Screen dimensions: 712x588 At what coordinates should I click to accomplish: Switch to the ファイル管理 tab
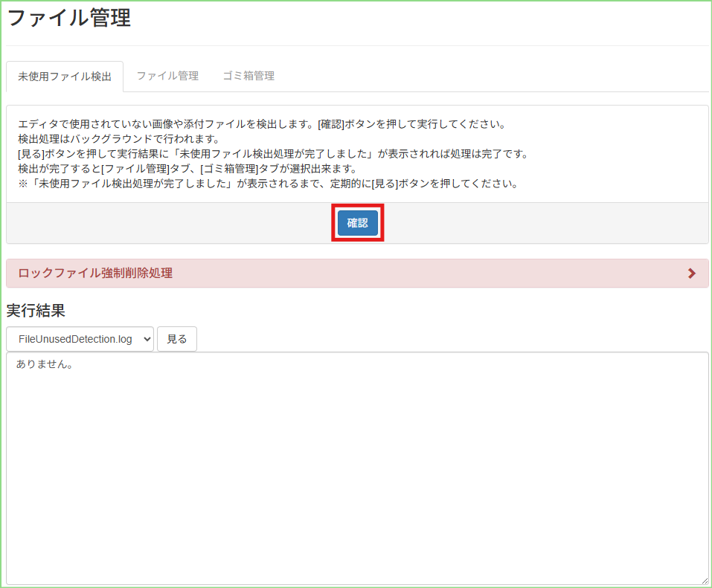(167, 76)
